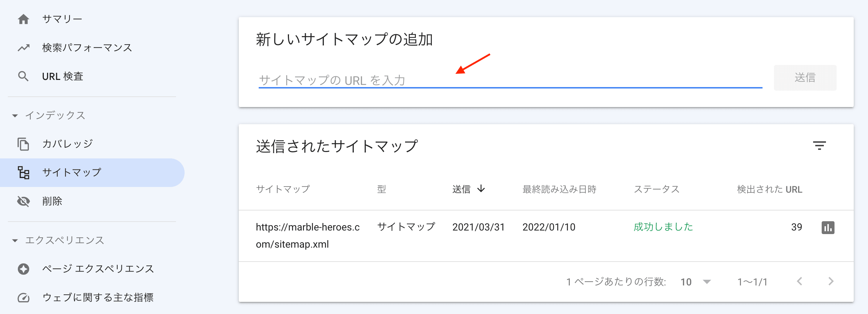Collapse the インデックス section
This screenshot has height=314, width=868.
15,115
